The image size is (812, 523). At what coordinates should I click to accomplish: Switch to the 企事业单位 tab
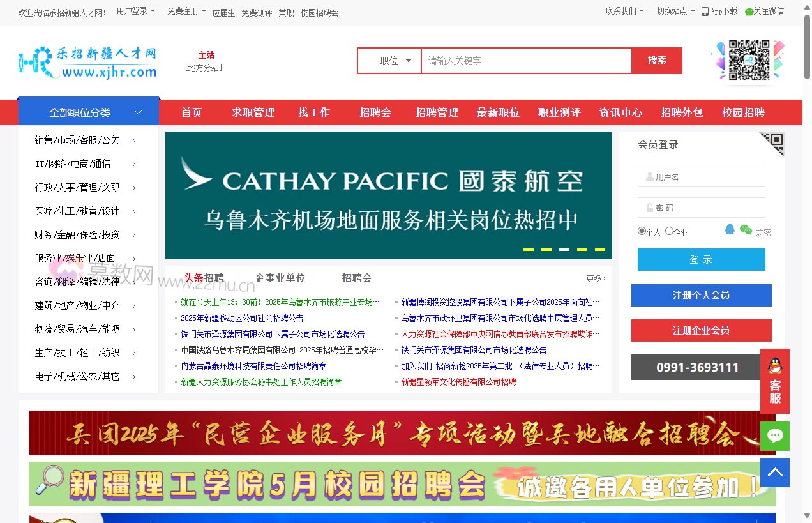coord(280,278)
